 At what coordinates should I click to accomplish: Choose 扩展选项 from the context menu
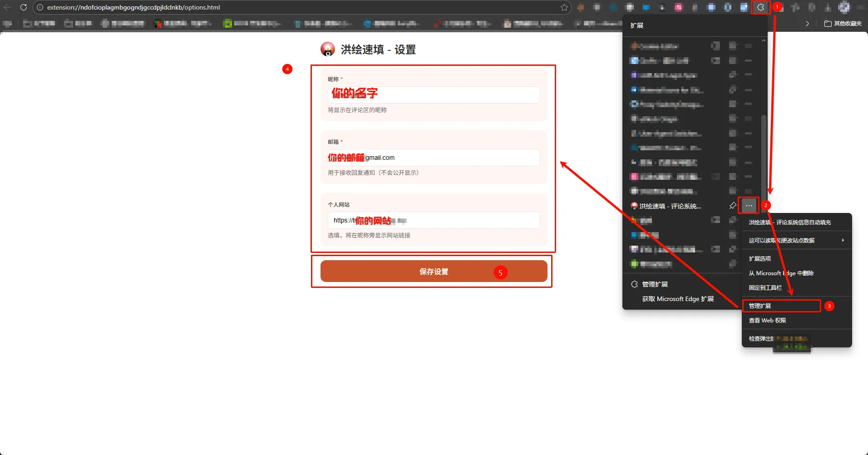[x=760, y=258]
